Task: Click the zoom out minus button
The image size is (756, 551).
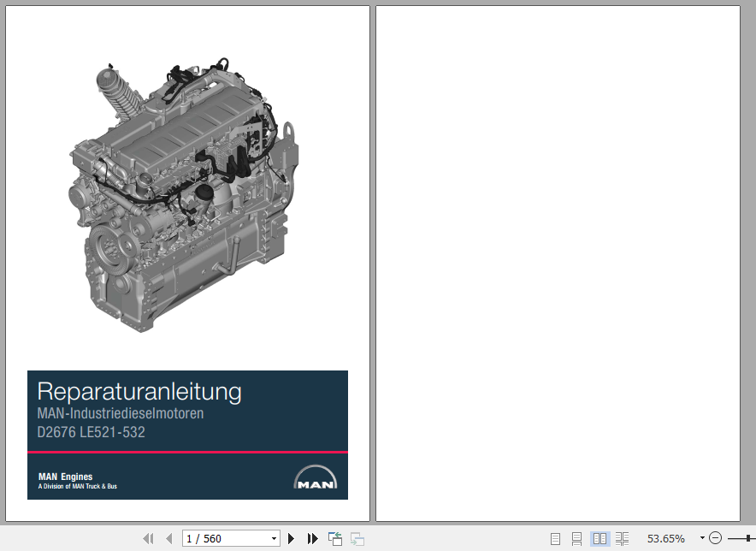Action: coord(716,538)
